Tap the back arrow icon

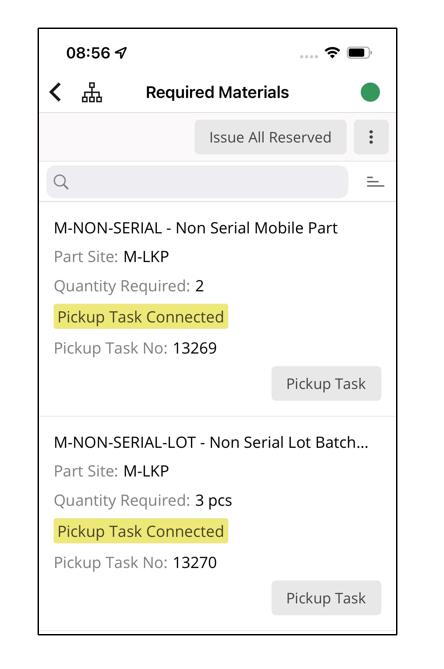pyautogui.click(x=55, y=92)
